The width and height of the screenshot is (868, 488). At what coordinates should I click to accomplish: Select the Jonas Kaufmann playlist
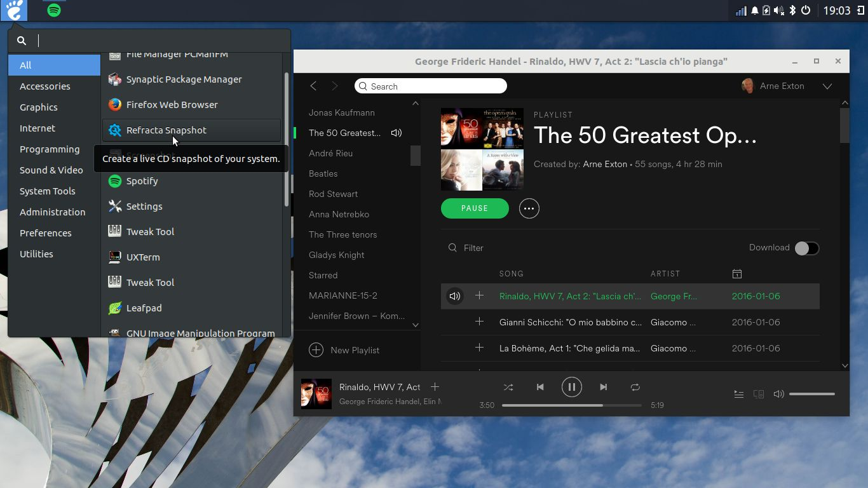click(x=342, y=112)
